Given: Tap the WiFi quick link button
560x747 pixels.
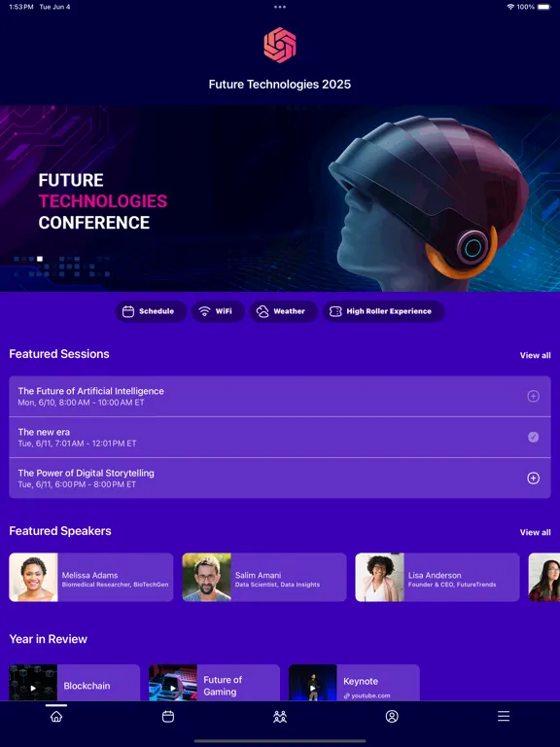Looking at the screenshot, I should [x=218, y=311].
